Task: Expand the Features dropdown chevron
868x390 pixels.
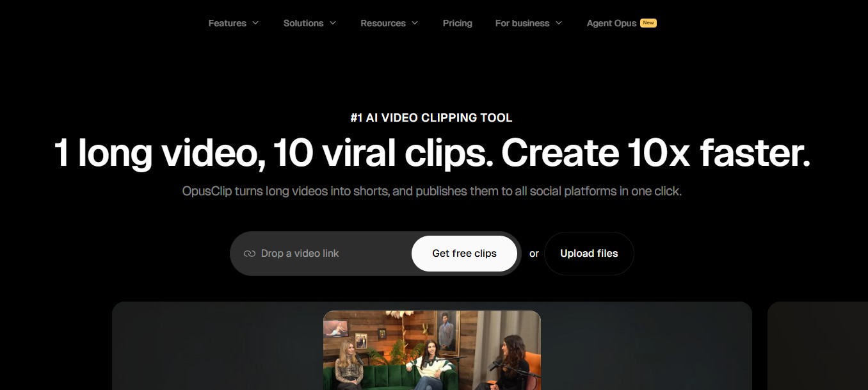Action: coord(255,23)
